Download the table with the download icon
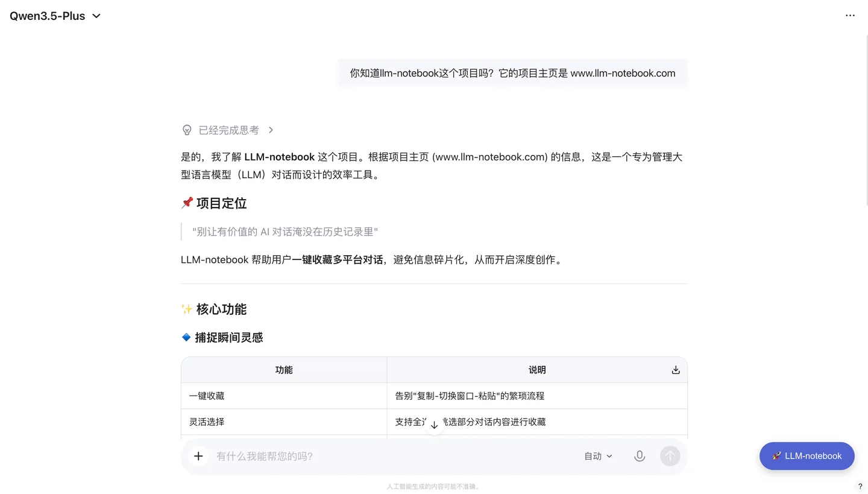Screen dimensions: 868x494 [x=676, y=370]
